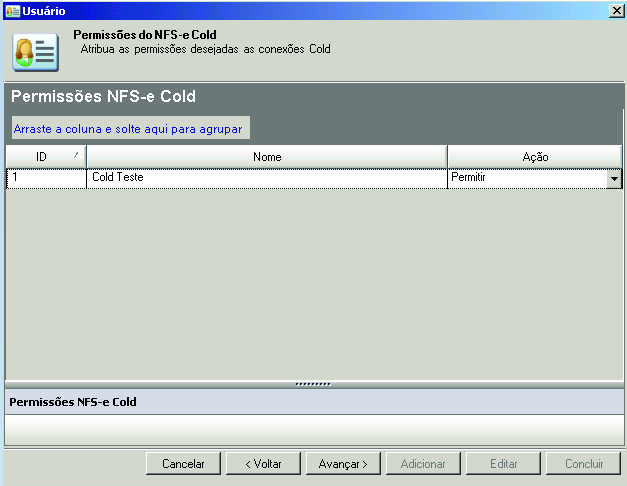The width and height of the screenshot is (627, 486).
Task: Sort by the ID column header
Action: (x=46, y=157)
